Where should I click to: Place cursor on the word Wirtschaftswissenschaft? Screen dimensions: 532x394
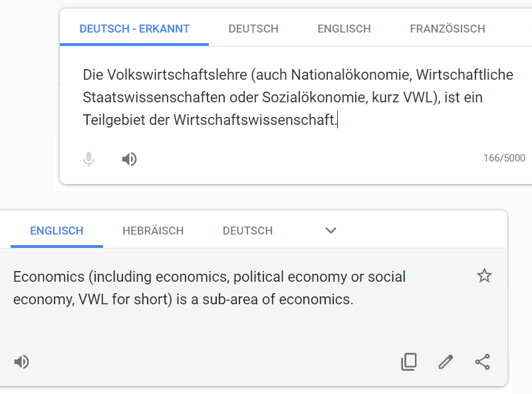(254, 120)
